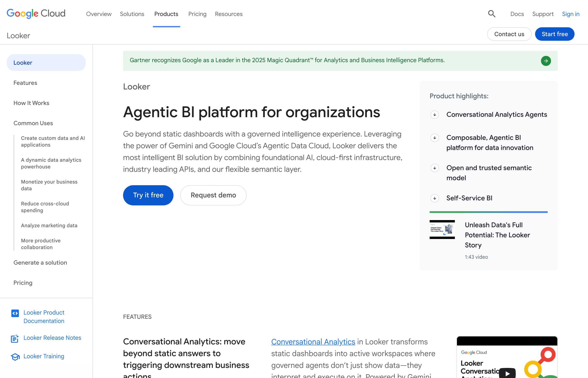Open Monetize your business data
This screenshot has height=378, width=588.
(x=49, y=185)
